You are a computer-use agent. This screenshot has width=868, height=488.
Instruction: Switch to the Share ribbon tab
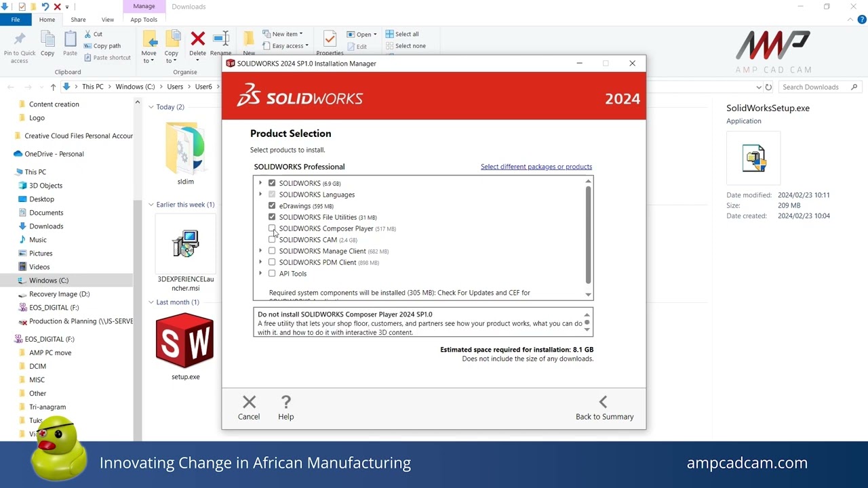78,20
